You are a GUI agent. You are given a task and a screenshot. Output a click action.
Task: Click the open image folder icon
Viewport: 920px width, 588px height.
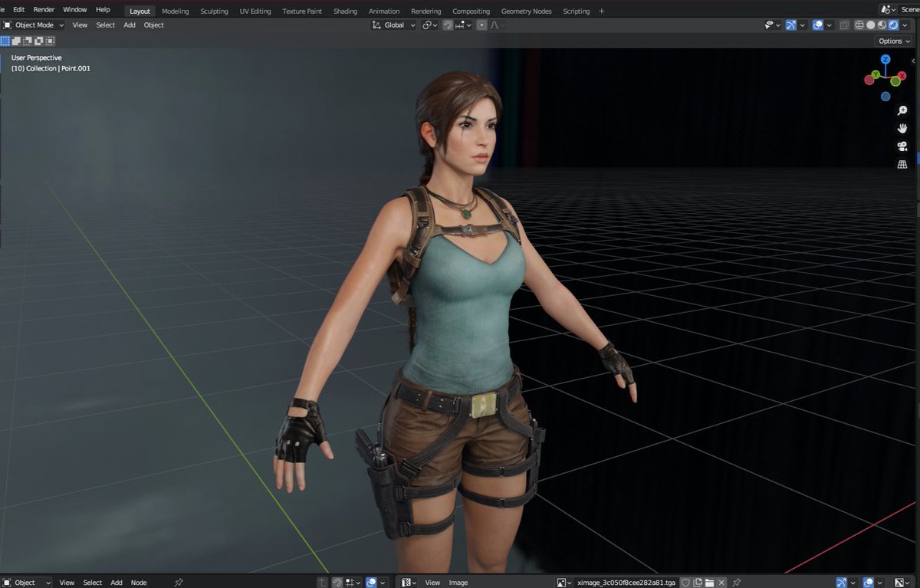(x=710, y=583)
